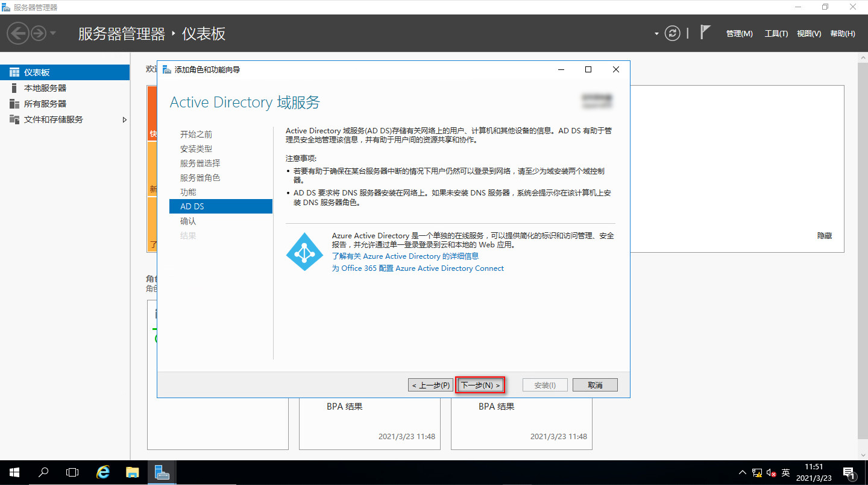The image size is (868, 485).
Task: Refresh the Server Manager dashboard
Action: pos(672,33)
